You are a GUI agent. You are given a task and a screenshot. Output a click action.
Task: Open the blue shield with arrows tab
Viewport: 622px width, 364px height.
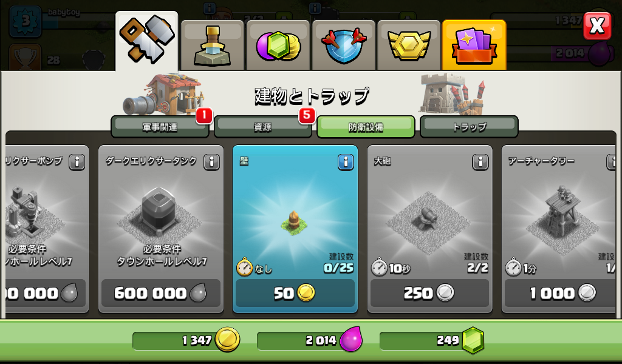coord(344,45)
